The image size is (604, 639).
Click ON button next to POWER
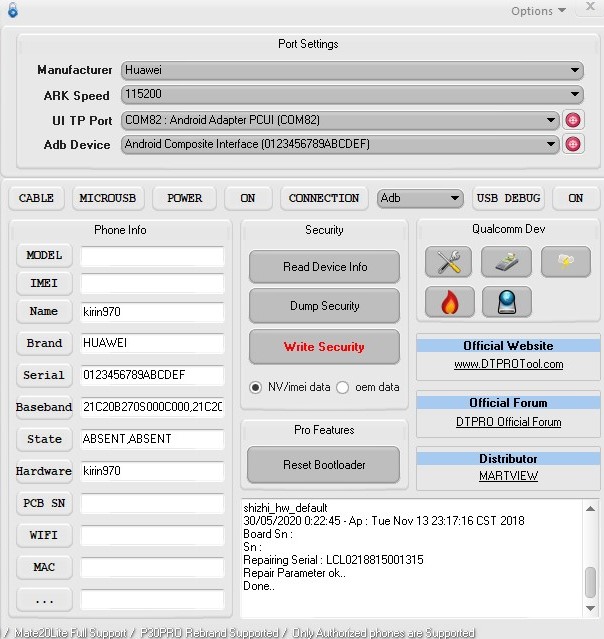pos(248,198)
